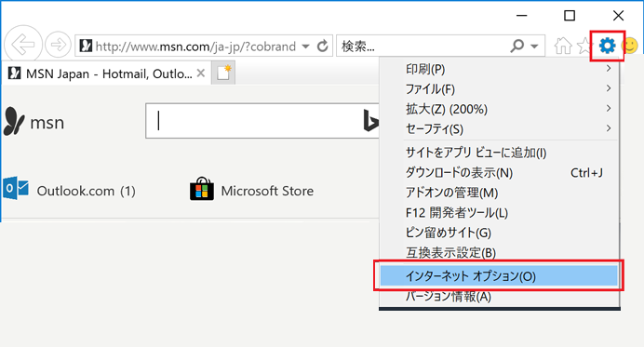Open a new tab button
The height and width of the screenshot is (347, 644).
[x=223, y=73]
